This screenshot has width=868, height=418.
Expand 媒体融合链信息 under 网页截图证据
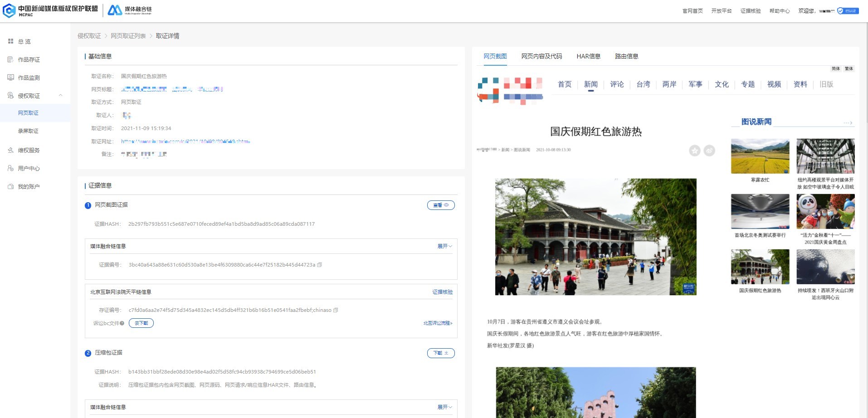pos(444,246)
